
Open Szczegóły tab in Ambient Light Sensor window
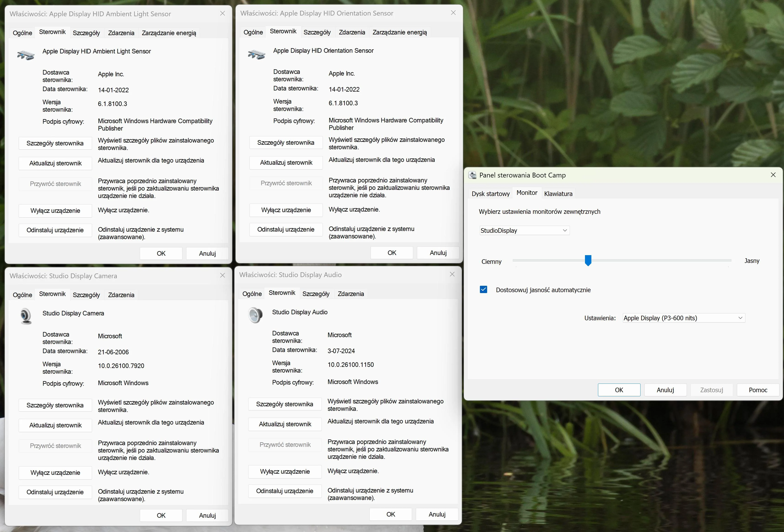click(86, 33)
